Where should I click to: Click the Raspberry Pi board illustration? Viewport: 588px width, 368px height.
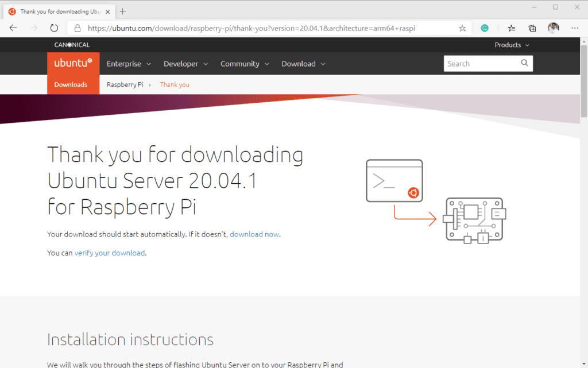[474, 220]
